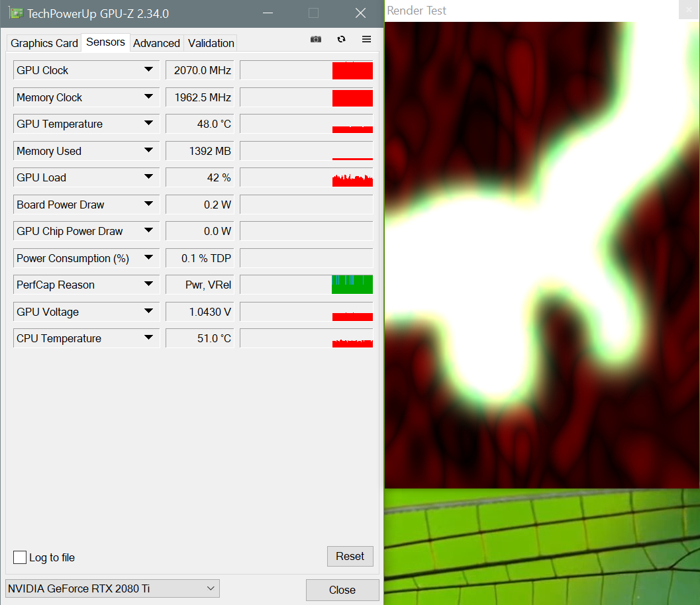Image resolution: width=700 pixels, height=605 pixels.
Task: Click the GPU Temperature history graph
Action: pyautogui.click(x=306, y=124)
